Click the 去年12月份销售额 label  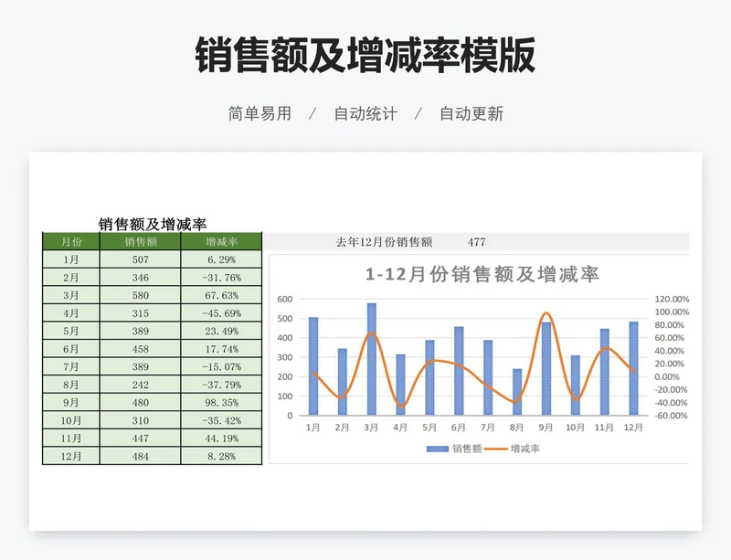click(x=384, y=241)
